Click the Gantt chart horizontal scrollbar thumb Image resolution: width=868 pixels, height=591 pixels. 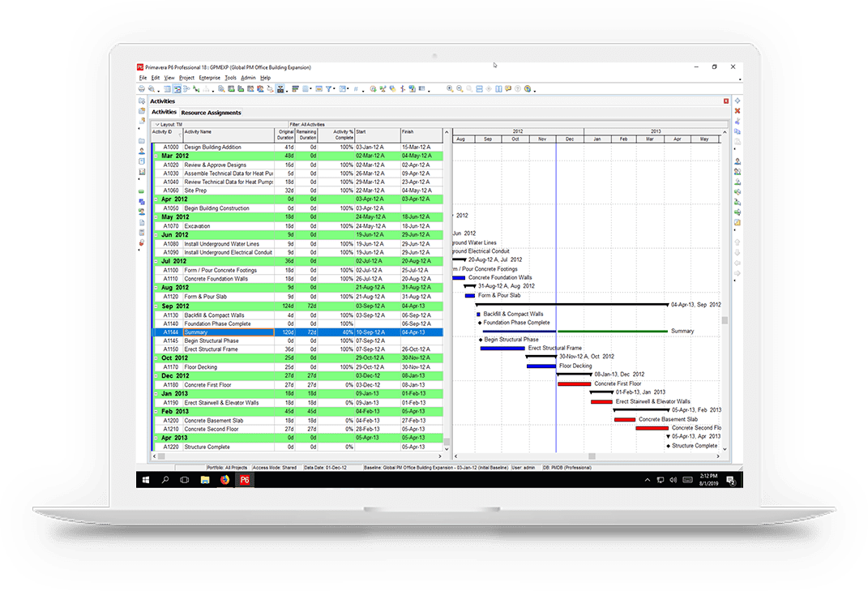[x=592, y=456]
